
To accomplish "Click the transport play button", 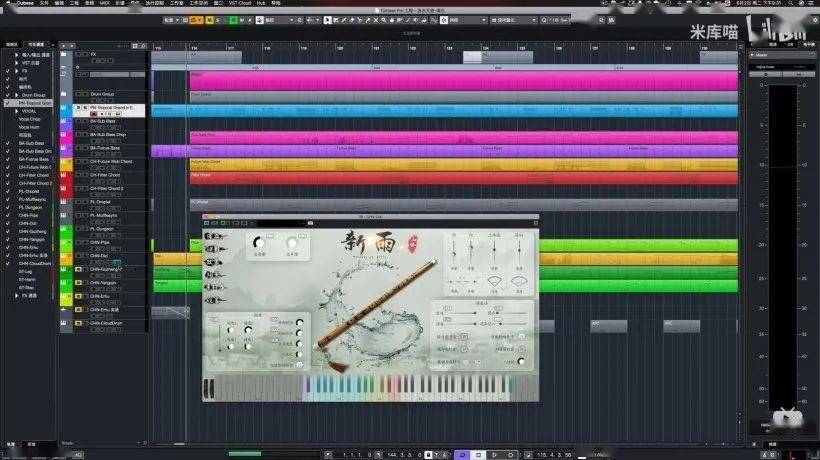I will click(x=494, y=455).
